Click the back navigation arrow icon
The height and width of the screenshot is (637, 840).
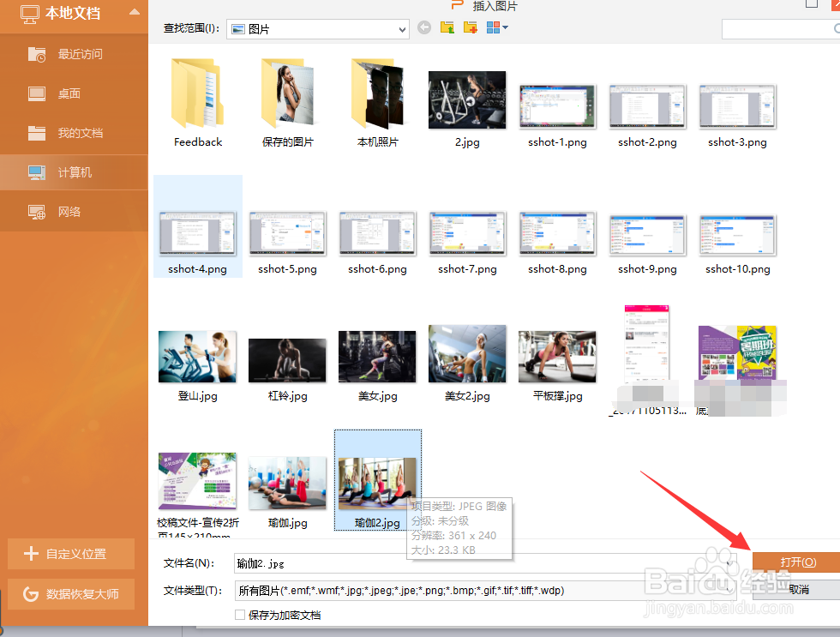pyautogui.click(x=424, y=27)
